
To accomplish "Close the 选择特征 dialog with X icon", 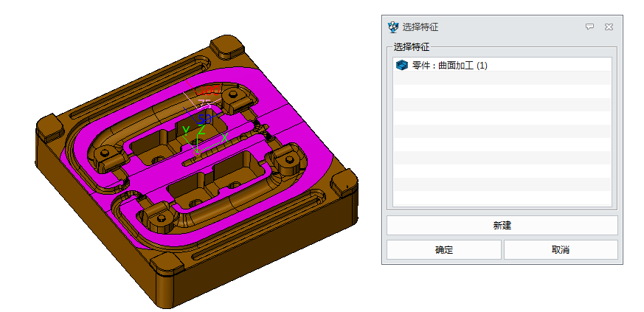I will coord(609,27).
